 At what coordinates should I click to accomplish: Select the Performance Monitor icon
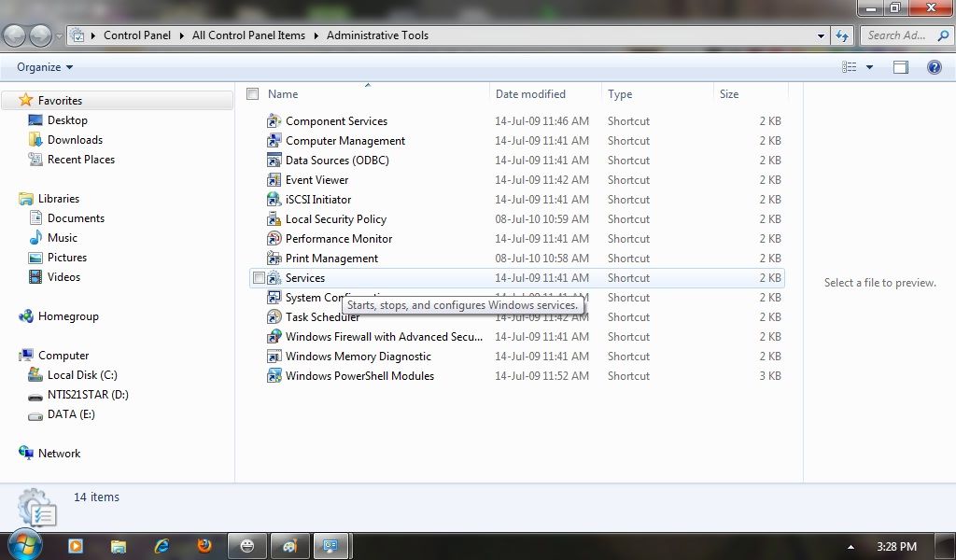tap(274, 238)
